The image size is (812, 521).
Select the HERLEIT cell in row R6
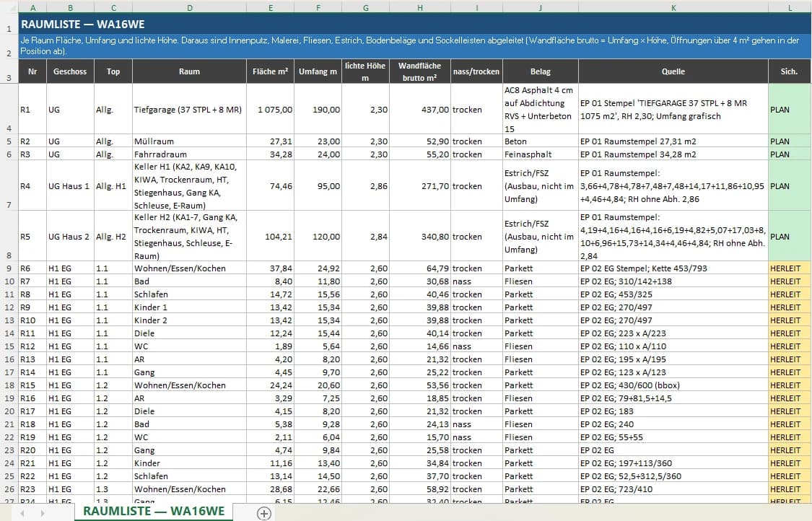click(789, 268)
